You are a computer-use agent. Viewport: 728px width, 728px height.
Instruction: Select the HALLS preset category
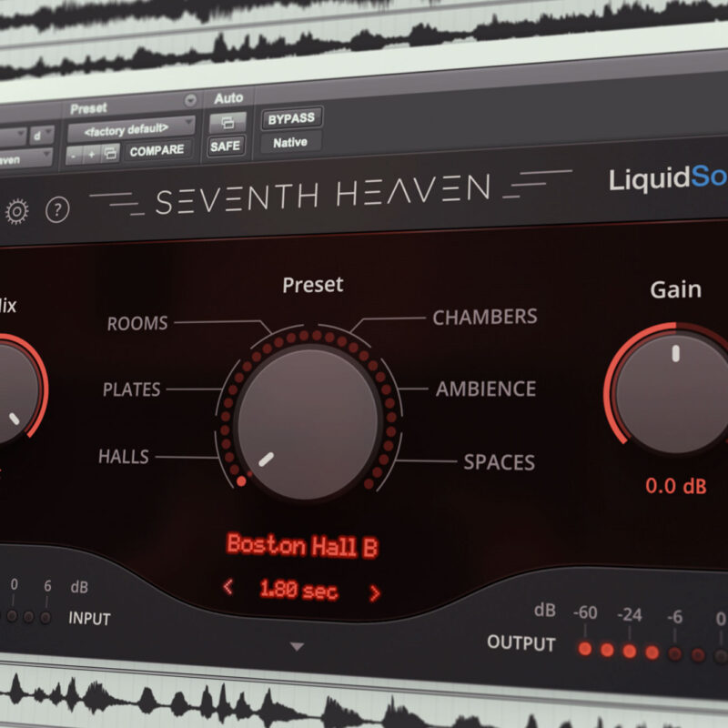(124, 457)
